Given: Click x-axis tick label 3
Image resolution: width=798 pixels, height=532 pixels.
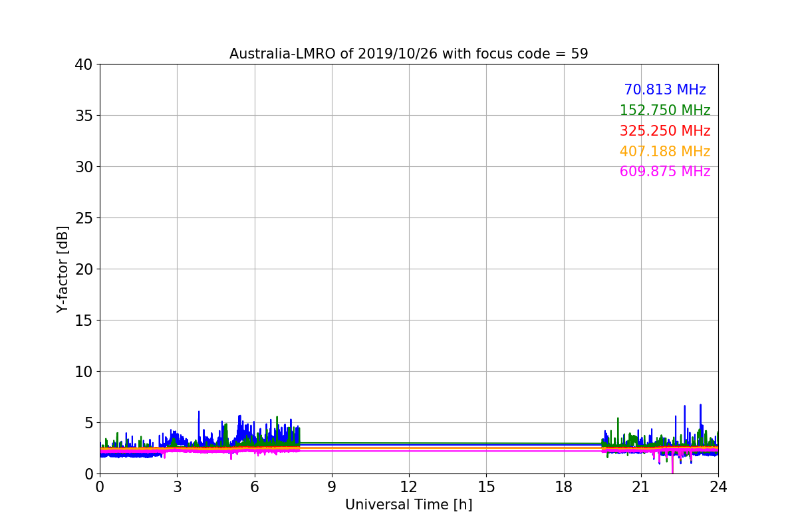Looking at the screenshot, I should click(x=177, y=487).
